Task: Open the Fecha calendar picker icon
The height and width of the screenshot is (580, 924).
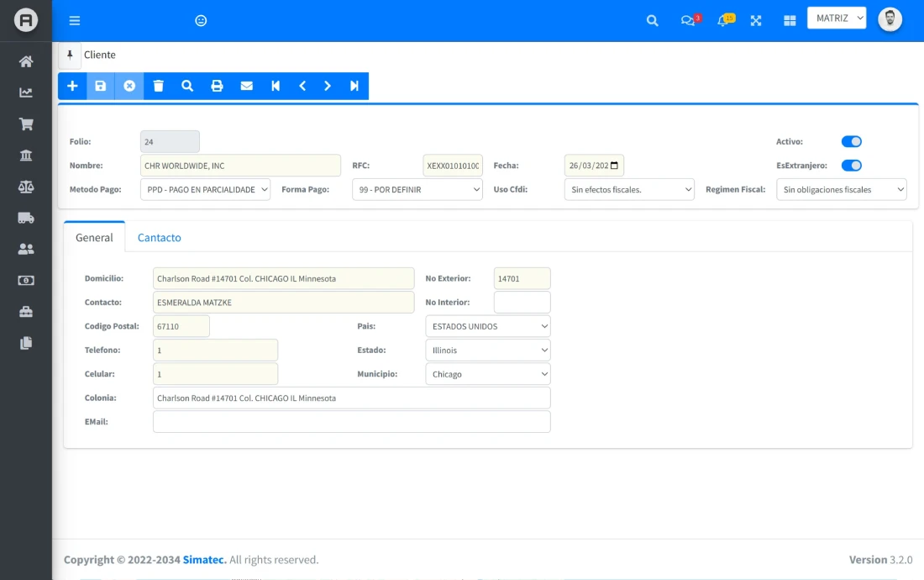Action: 614,166
